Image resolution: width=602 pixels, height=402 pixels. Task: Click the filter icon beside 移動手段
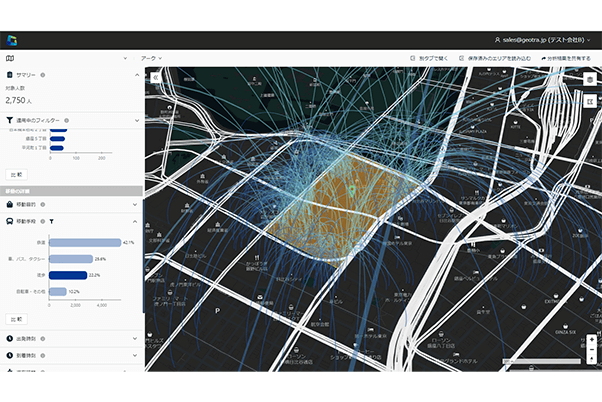tap(52, 220)
